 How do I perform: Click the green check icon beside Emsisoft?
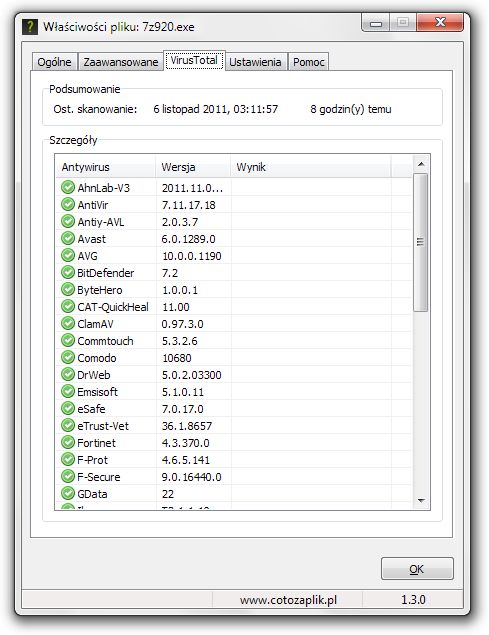[x=68, y=392]
